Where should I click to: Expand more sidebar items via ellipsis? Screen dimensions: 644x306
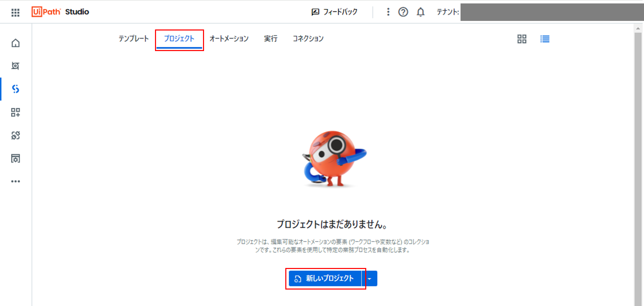click(15, 181)
